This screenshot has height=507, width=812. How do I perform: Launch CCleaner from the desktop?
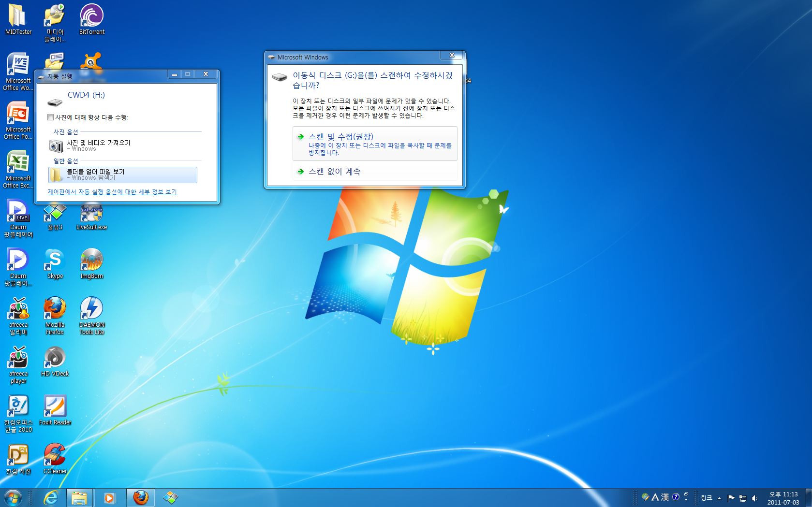click(55, 459)
